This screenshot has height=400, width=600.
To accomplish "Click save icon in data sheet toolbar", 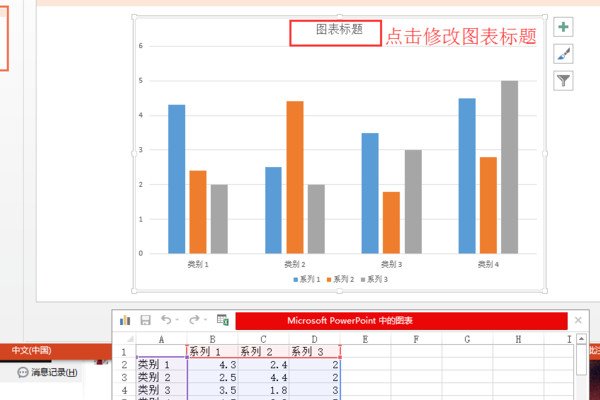I will [145, 320].
